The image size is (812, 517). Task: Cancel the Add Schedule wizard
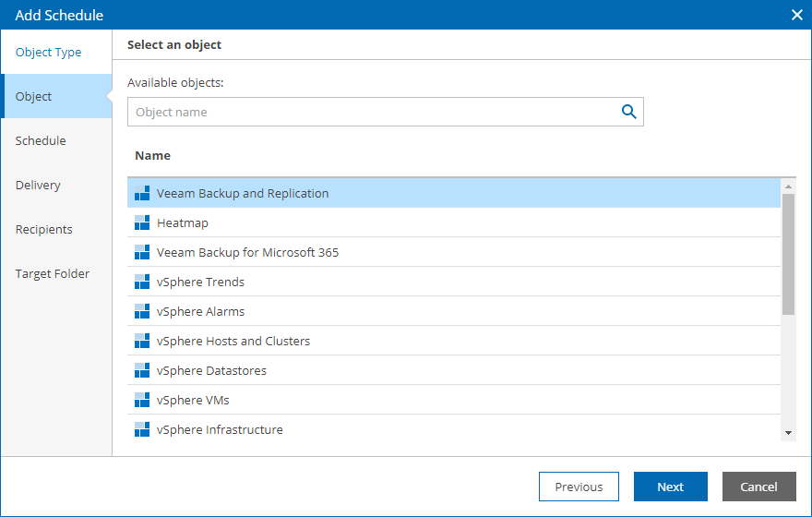tap(758, 487)
